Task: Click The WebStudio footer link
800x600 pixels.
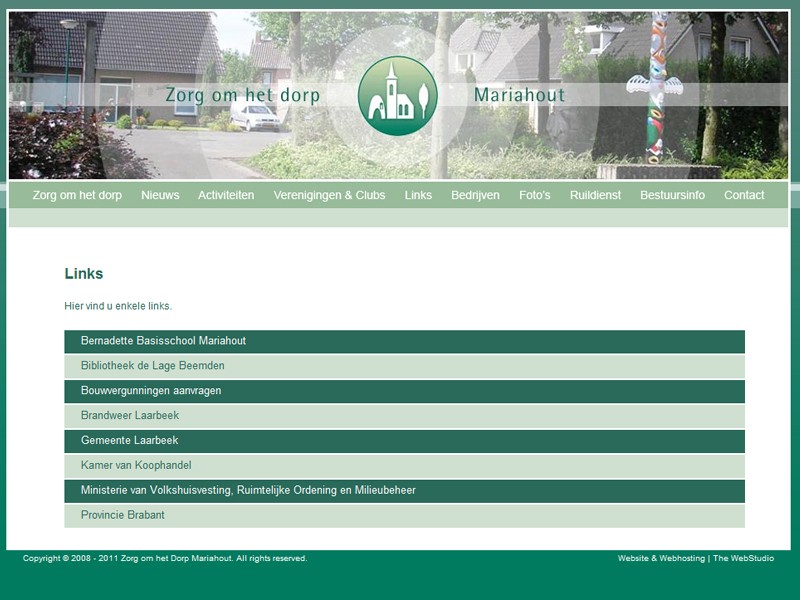Action: click(743, 558)
